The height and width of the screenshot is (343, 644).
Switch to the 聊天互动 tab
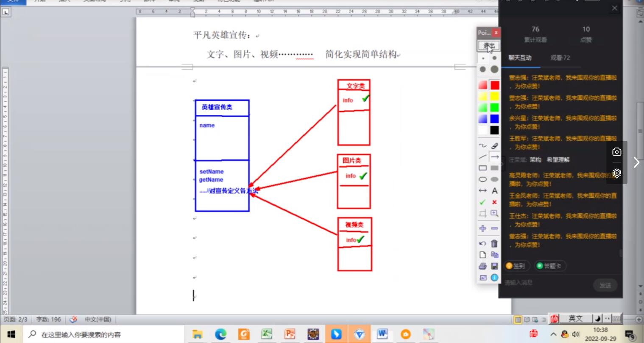click(520, 58)
